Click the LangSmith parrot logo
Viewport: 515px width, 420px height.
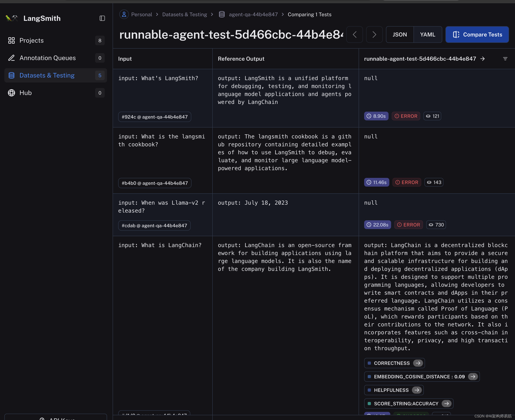(12, 18)
